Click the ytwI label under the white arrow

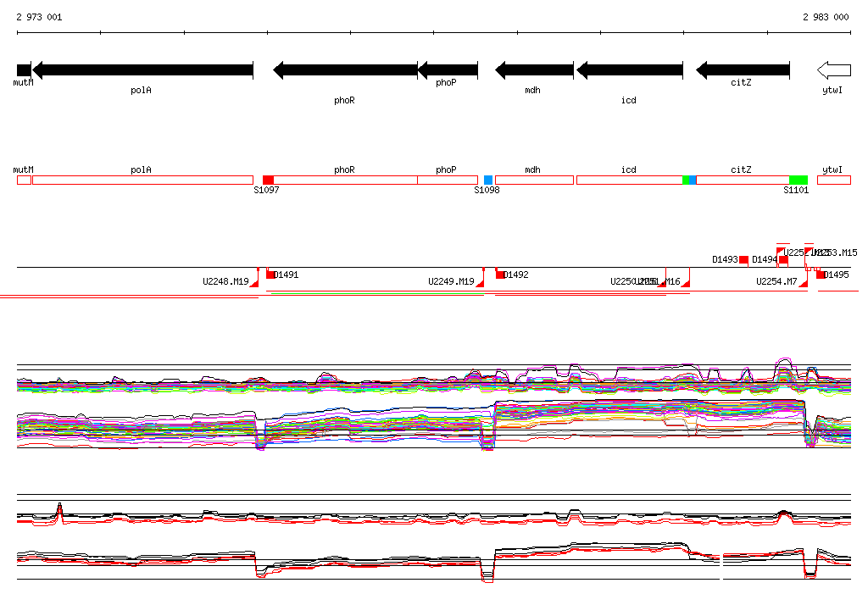click(x=832, y=90)
